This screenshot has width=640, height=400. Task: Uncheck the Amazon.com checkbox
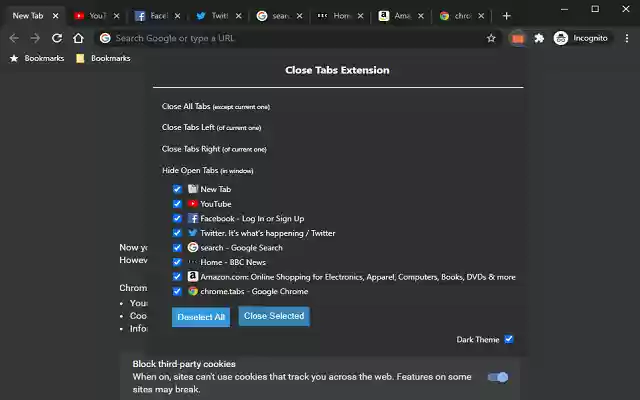(x=177, y=277)
